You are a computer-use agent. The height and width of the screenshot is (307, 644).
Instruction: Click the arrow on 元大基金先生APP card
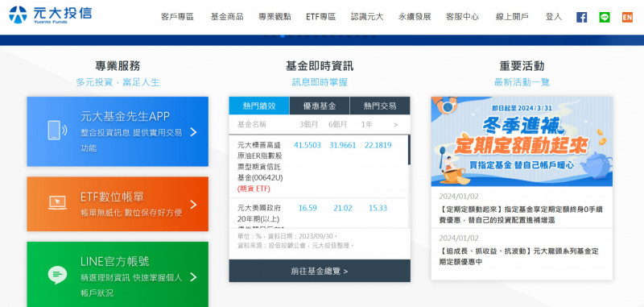point(193,132)
